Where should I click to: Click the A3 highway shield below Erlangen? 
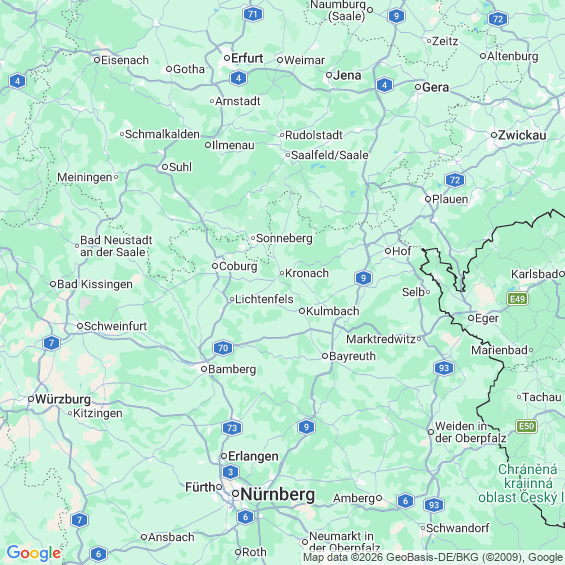tap(231, 472)
